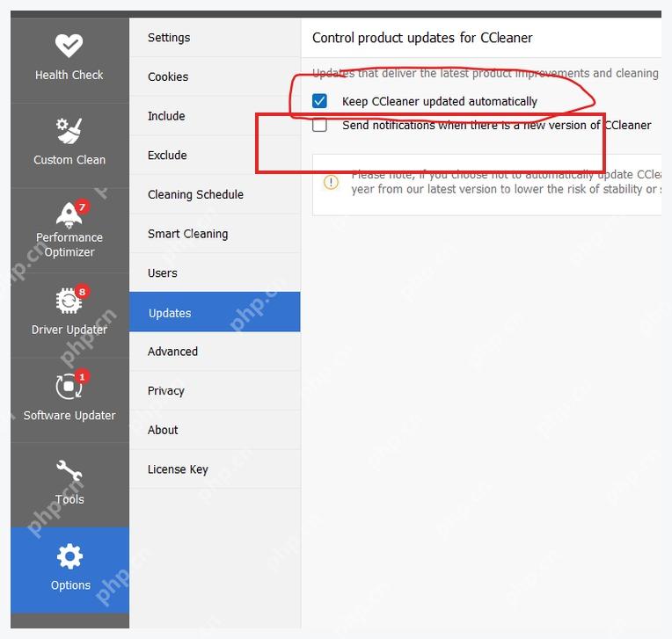The image size is (672, 639).
Task: Enable Send notifications for new version
Action: coord(319,125)
